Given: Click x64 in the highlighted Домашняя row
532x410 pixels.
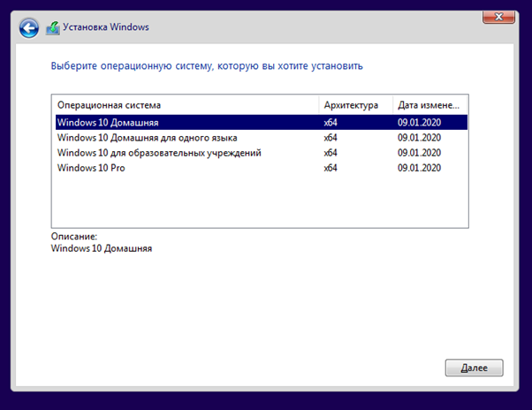Looking at the screenshot, I should [331, 123].
